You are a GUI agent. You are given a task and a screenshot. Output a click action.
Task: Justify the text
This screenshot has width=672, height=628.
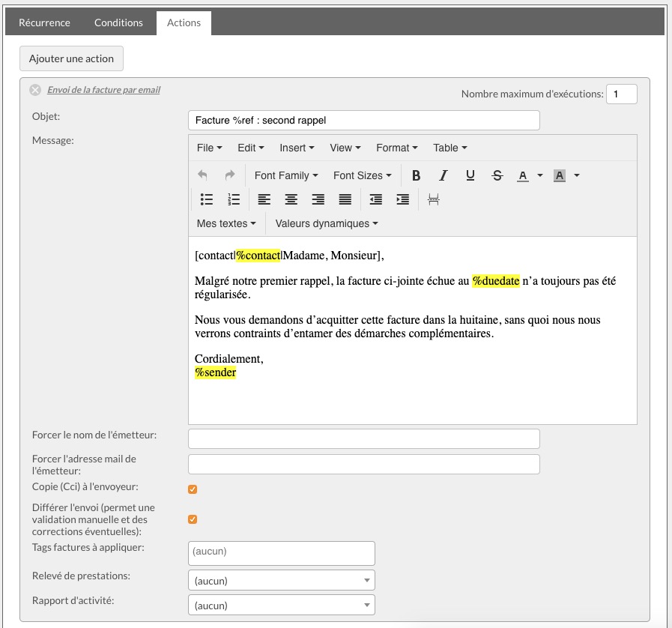[345, 199]
